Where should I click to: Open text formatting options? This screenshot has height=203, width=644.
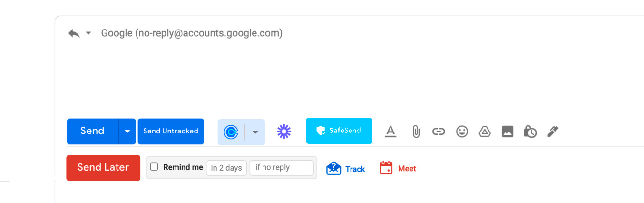click(390, 132)
